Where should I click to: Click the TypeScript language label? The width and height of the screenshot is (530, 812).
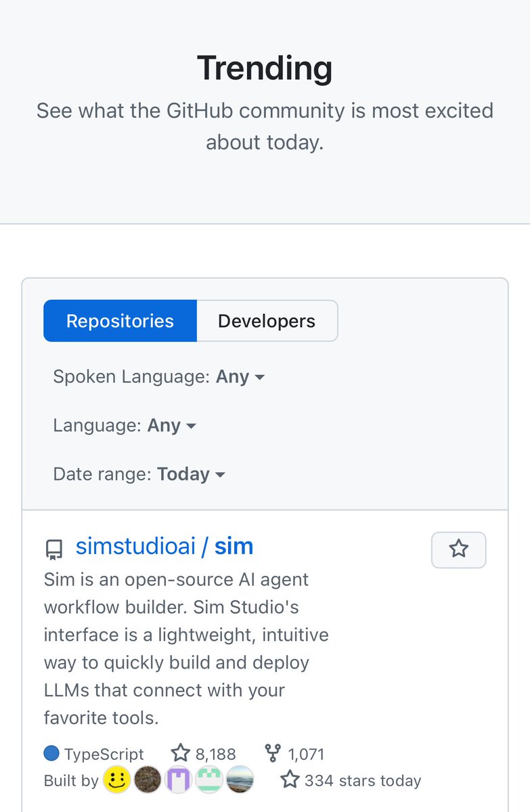[104, 754]
